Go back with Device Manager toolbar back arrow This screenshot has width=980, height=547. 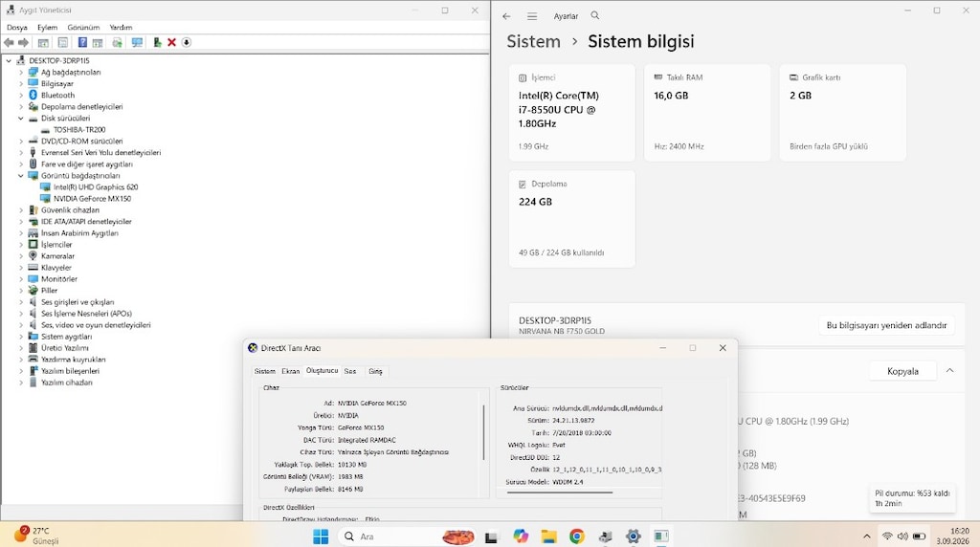pyautogui.click(x=9, y=42)
